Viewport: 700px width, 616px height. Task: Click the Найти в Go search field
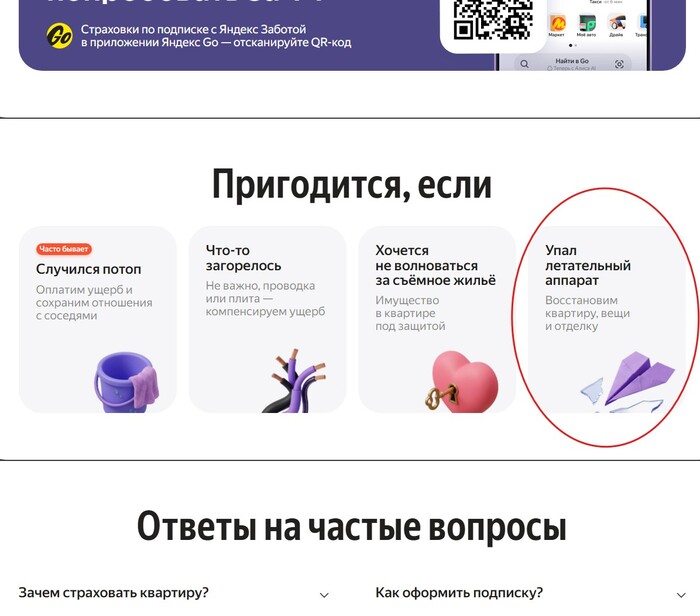pos(572,64)
